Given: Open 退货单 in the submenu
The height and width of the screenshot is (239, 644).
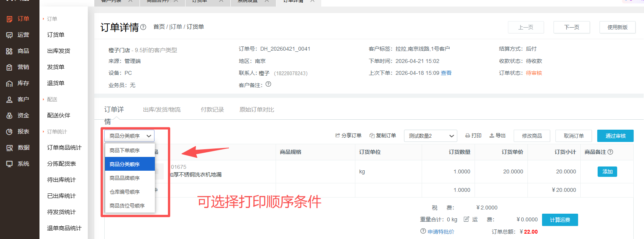Looking at the screenshot, I should click(x=56, y=83).
